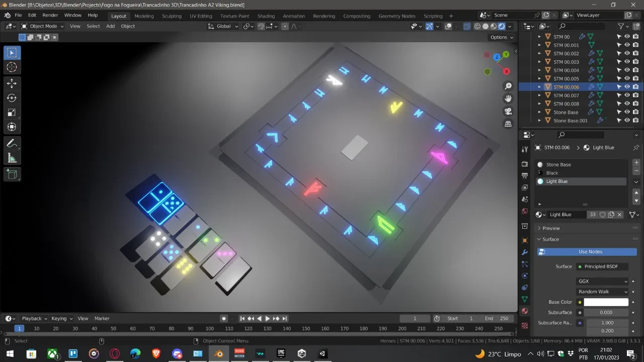
Task: Switch to material preview shading
Action: [494, 26]
